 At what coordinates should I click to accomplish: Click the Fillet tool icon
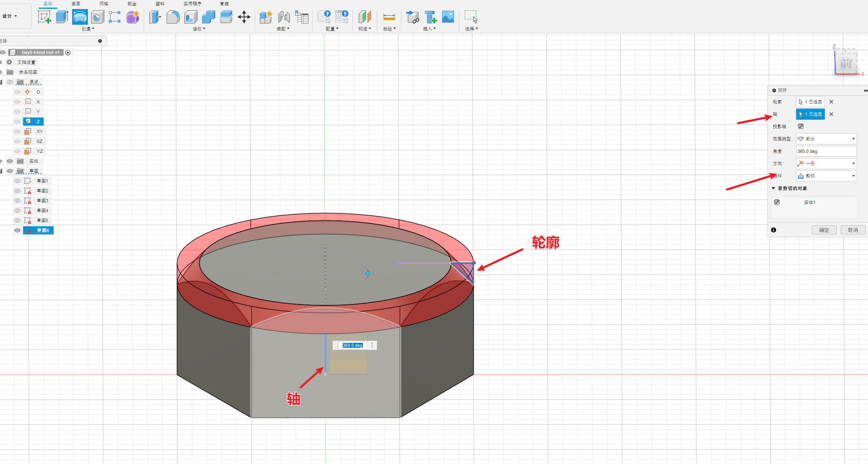(x=173, y=17)
